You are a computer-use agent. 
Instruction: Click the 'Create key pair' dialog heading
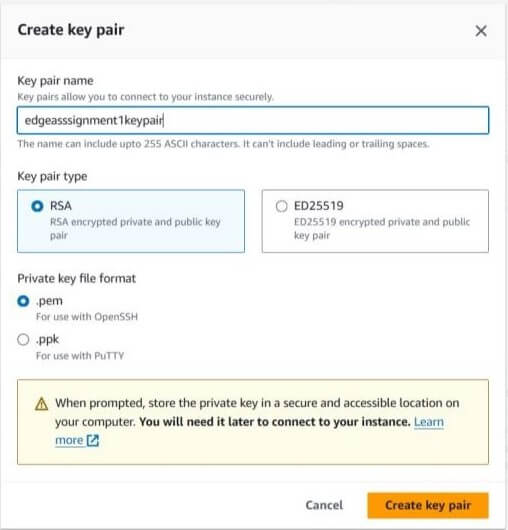[x=71, y=30]
